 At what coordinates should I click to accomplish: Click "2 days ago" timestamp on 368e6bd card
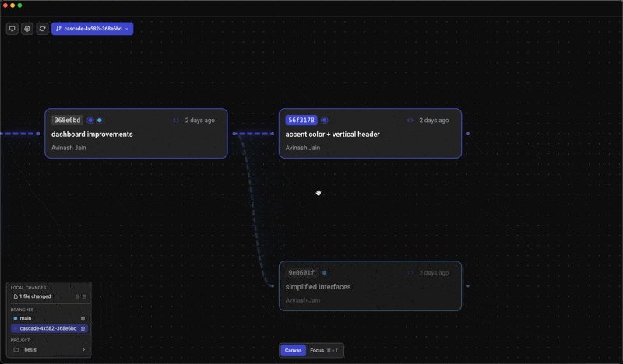click(x=200, y=121)
